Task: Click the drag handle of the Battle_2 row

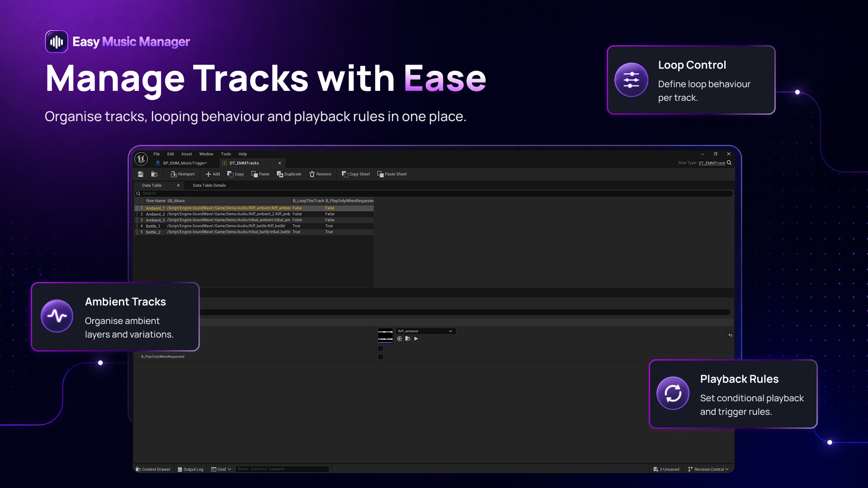Action: tap(137, 232)
